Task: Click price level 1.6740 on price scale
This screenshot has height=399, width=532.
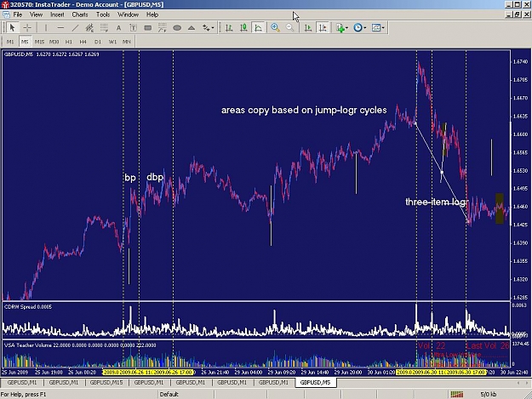Action: click(520, 62)
